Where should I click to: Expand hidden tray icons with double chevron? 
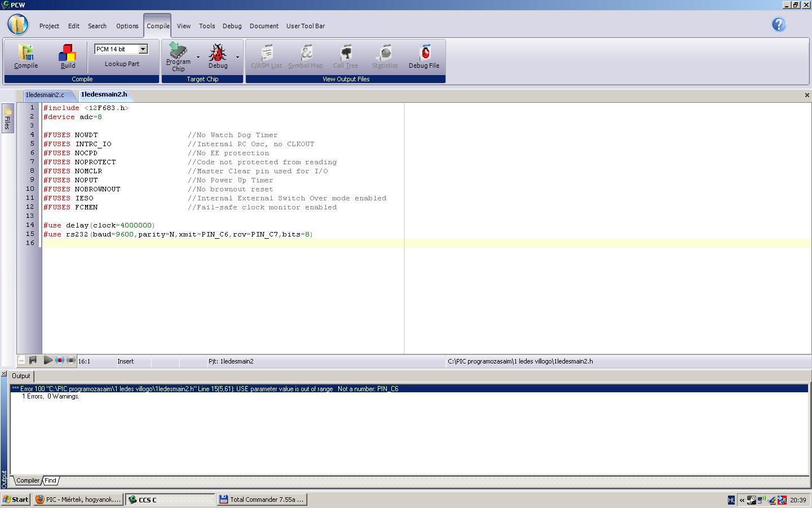click(x=742, y=500)
